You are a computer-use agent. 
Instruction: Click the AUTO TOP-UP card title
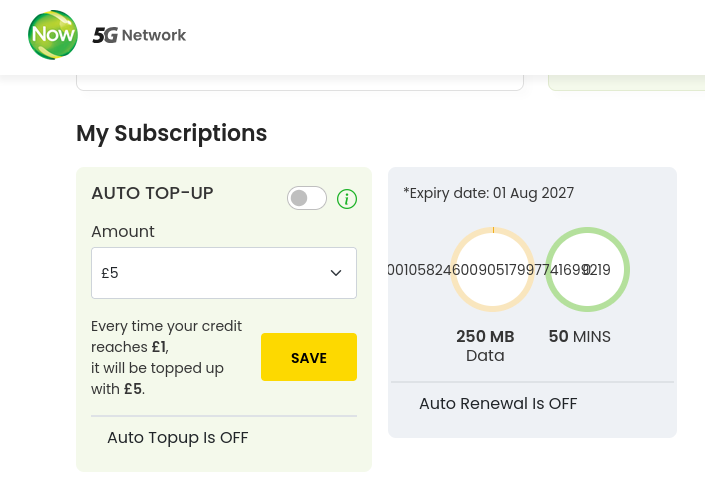coord(152,193)
